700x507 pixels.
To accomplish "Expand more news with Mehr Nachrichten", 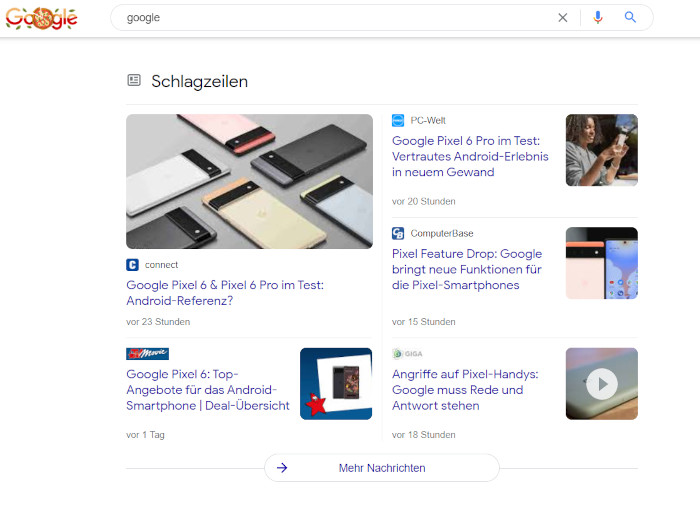I will [381, 468].
